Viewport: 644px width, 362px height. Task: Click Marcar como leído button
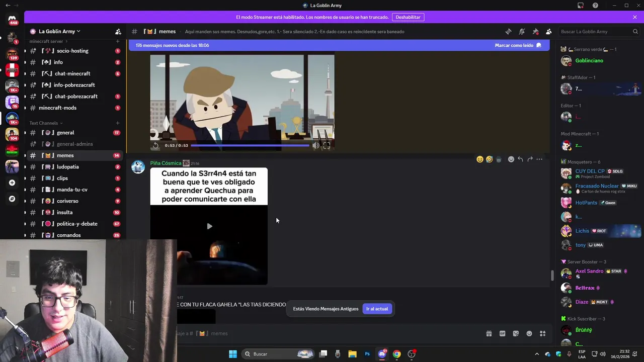(x=518, y=45)
